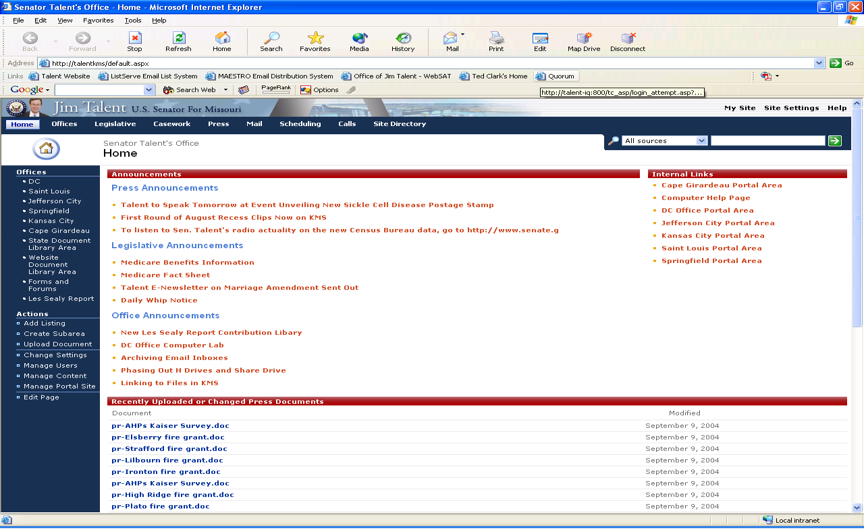The height and width of the screenshot is (529, 864).
Task: Click the Refresh toolbar icon
Action: tap(178, 40)
